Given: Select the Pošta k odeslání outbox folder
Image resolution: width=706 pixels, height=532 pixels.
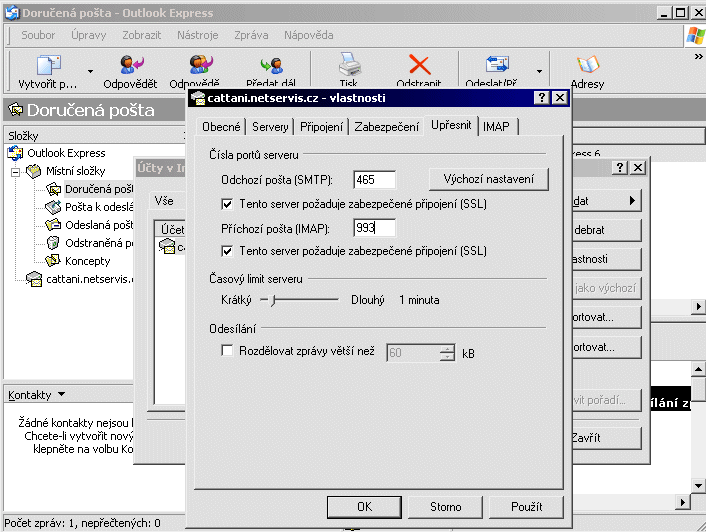Looking at the screenshot, I should [x=99, y=207].
